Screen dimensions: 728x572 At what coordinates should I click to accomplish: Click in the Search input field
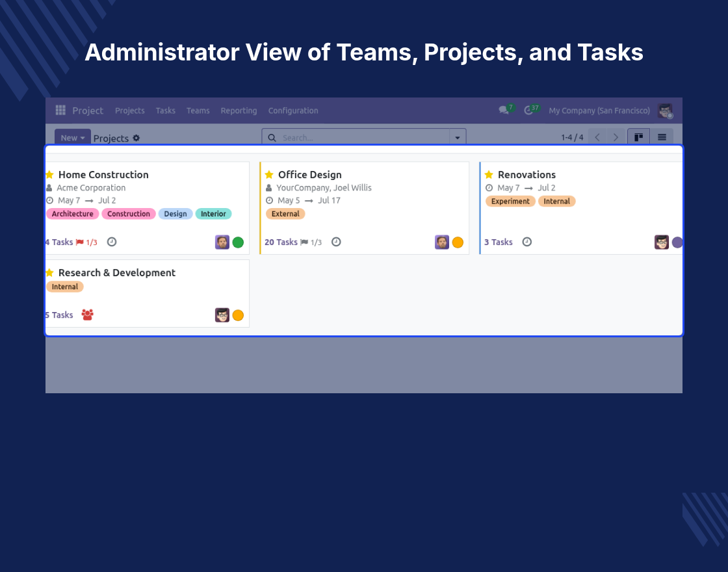(363, 138)
